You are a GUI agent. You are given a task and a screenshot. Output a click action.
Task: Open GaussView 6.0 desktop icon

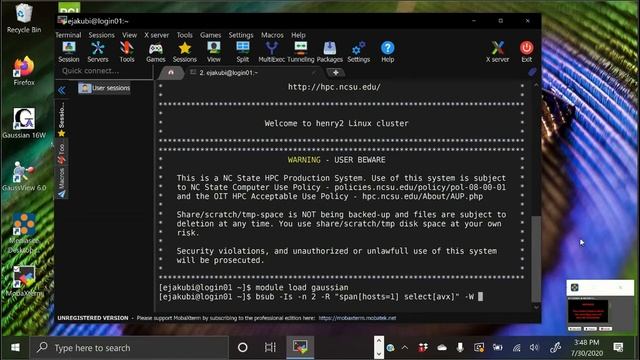[24, 176]
